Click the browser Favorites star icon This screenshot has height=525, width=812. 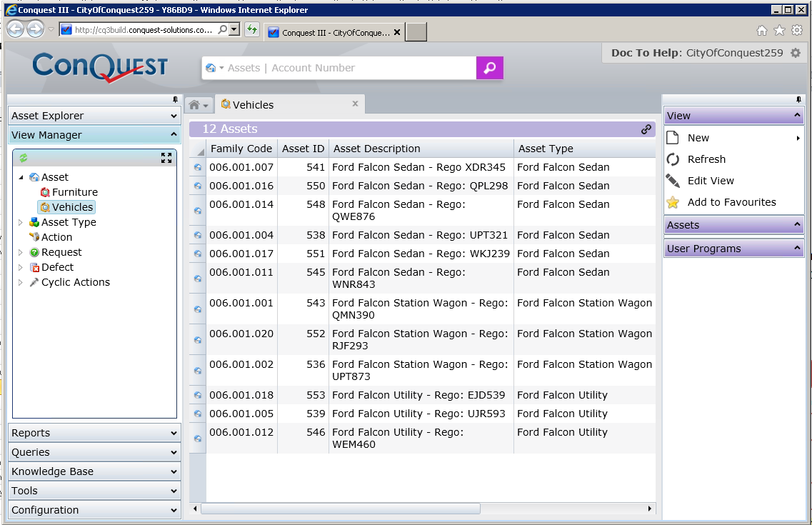point(779,31)
